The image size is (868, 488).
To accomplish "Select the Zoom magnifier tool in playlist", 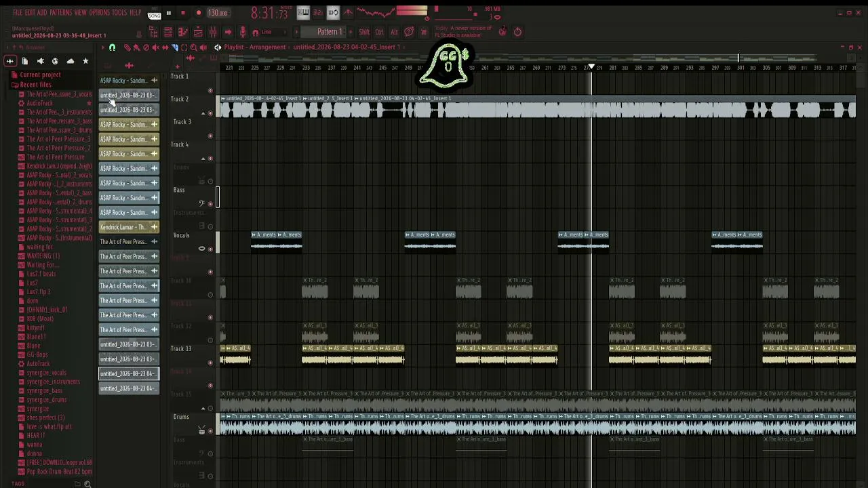I will click(193, 47).
